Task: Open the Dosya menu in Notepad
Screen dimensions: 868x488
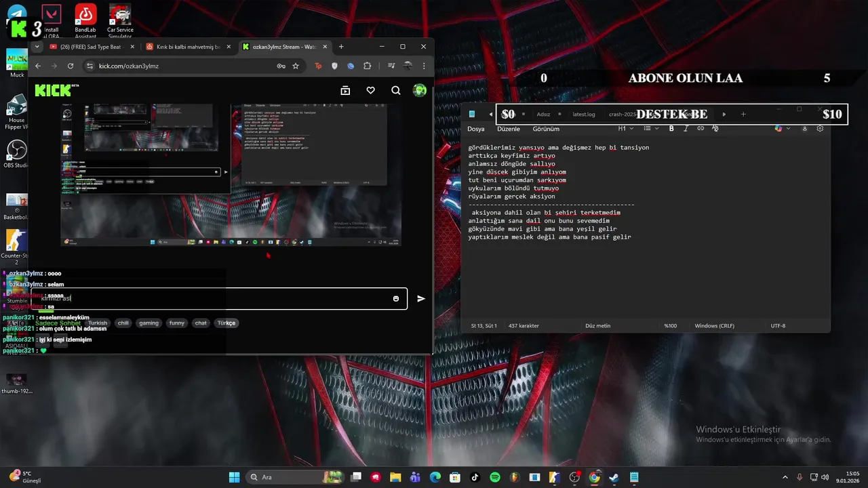Action: click(x=476, y=129)
